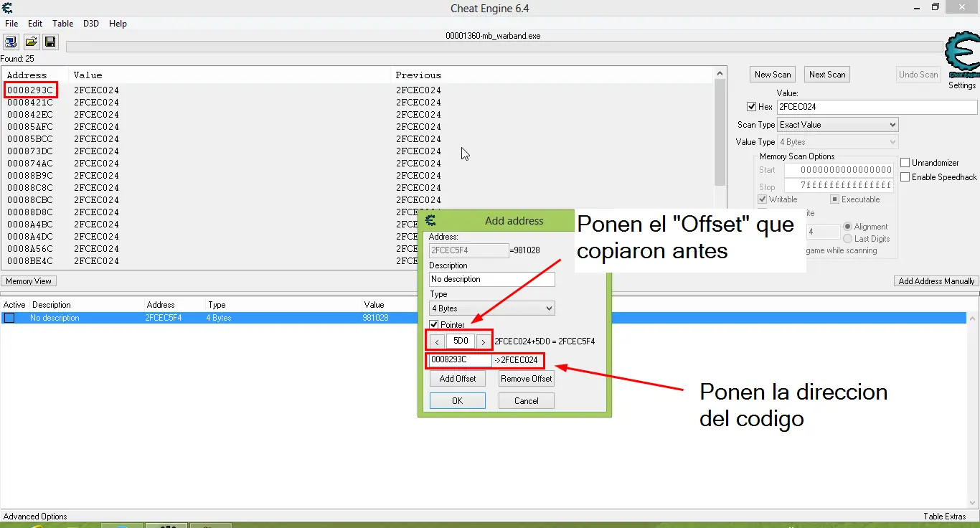Click the Description field in Add address
Viewport: 980px width, 528px height.
[x=492, y=279]
